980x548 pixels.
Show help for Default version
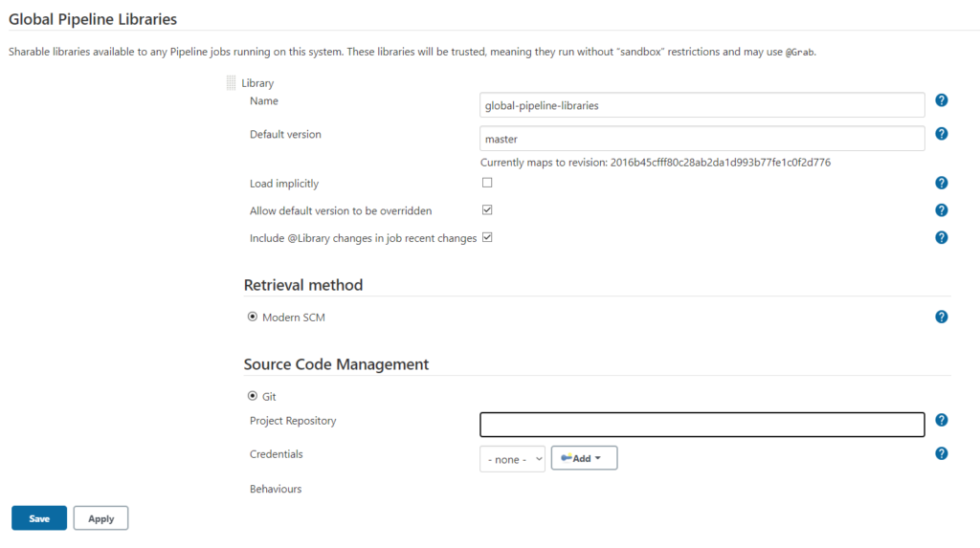tap(941, 134)
